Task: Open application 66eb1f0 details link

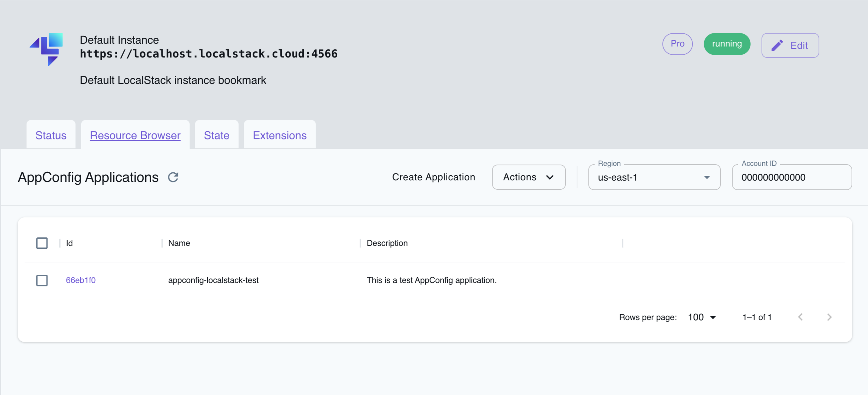Action: coord(81,280)
